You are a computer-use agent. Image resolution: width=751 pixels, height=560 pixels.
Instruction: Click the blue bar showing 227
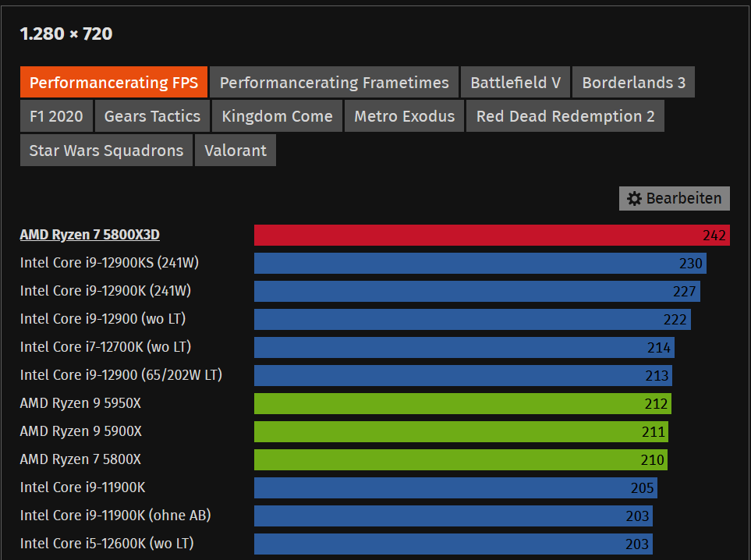tap(477, 291)
